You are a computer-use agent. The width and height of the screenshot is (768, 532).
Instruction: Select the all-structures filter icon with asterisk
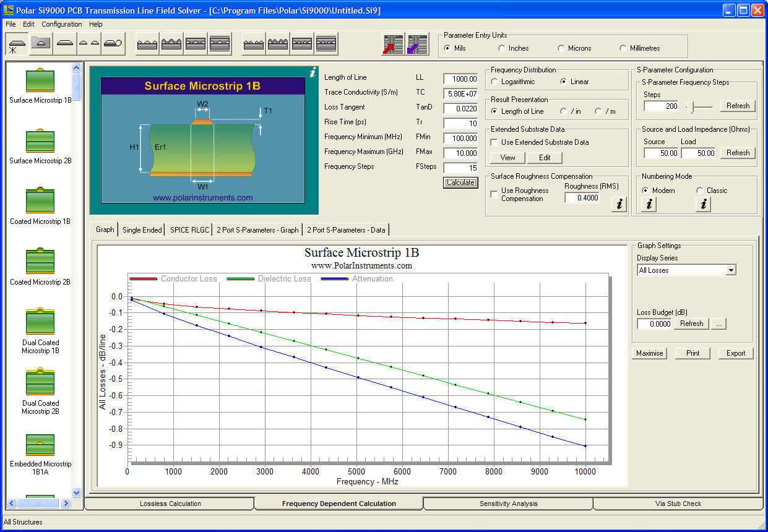[17, 45]
